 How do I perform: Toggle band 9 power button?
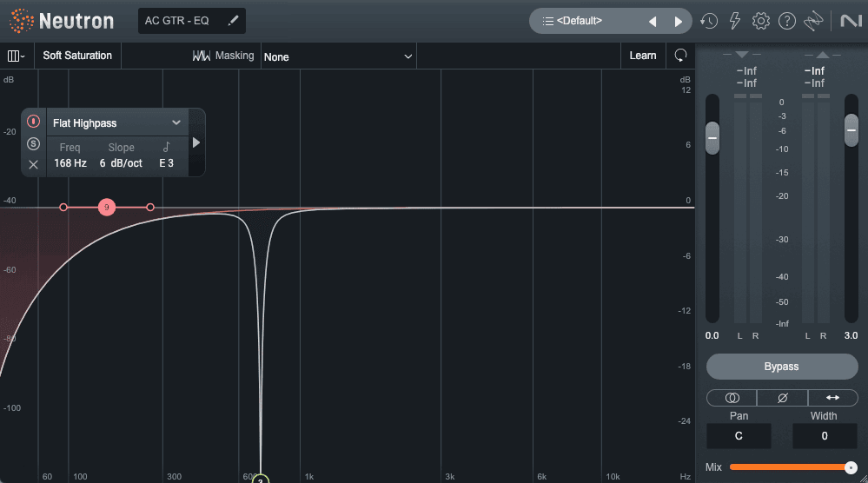point(33,121)
